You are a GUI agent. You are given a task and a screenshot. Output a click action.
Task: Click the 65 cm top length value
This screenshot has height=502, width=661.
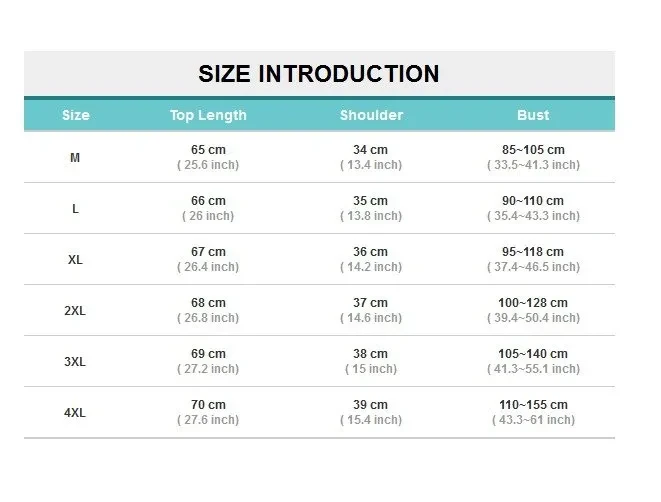208,149
